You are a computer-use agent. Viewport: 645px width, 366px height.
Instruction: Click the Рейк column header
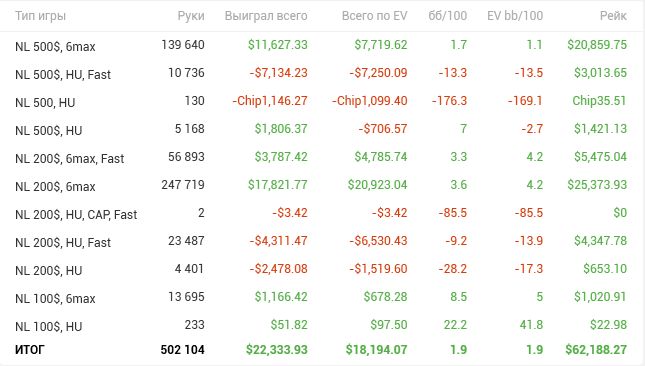tap(613, 16)
